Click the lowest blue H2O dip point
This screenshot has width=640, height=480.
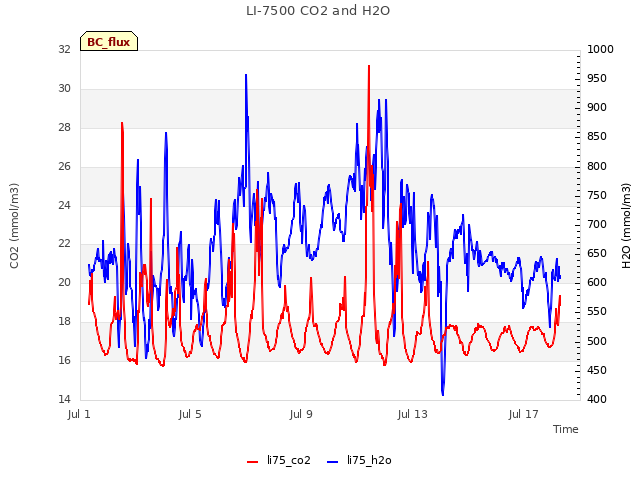point(443,394)
